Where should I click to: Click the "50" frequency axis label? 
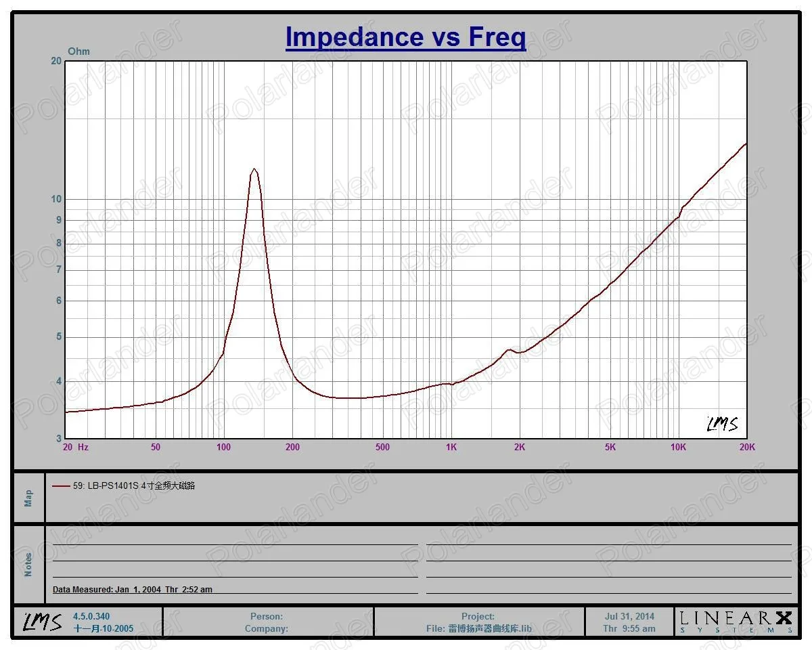coord(156,447)
